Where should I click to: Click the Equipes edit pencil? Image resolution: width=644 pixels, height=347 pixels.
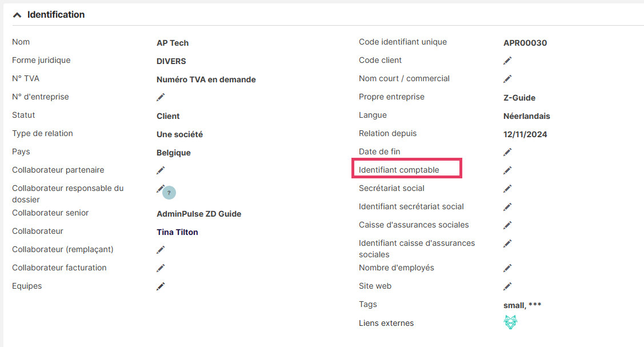tap(161, 286)
